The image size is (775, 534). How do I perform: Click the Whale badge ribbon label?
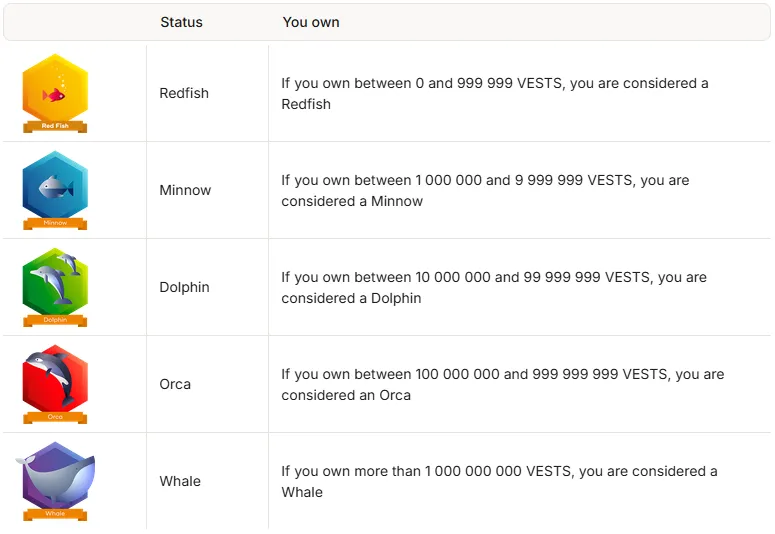click(55, 514)
